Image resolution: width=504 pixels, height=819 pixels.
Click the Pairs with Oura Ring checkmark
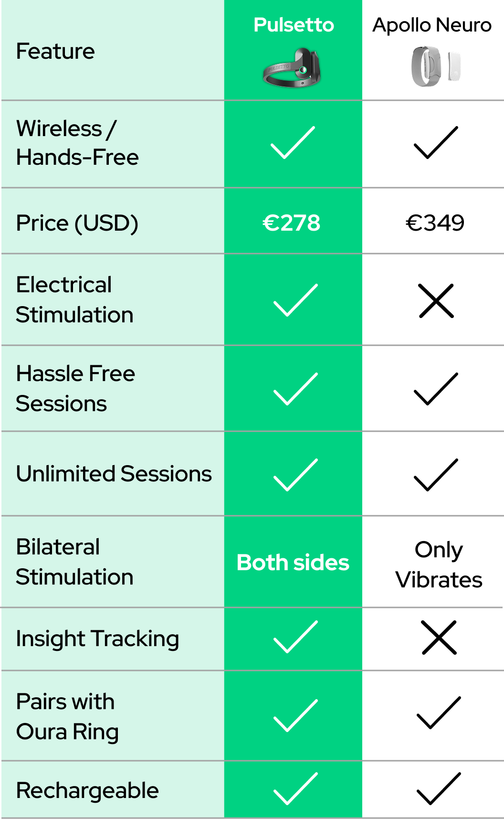click(x=295, y=715)
